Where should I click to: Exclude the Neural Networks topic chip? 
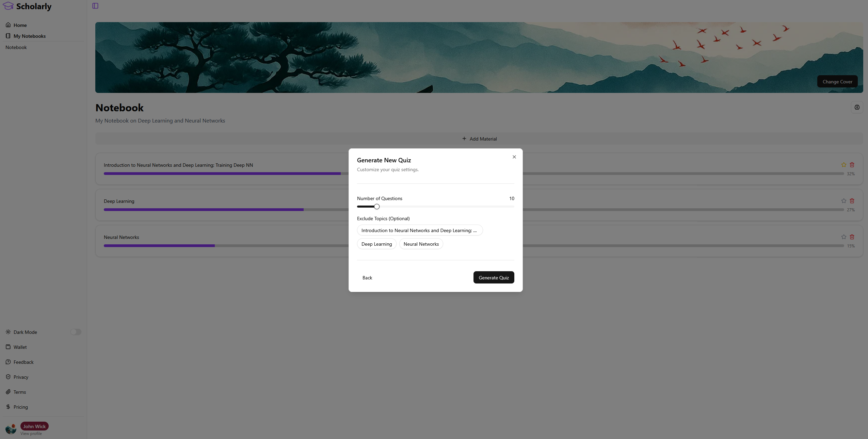click(x=421, y=244)
